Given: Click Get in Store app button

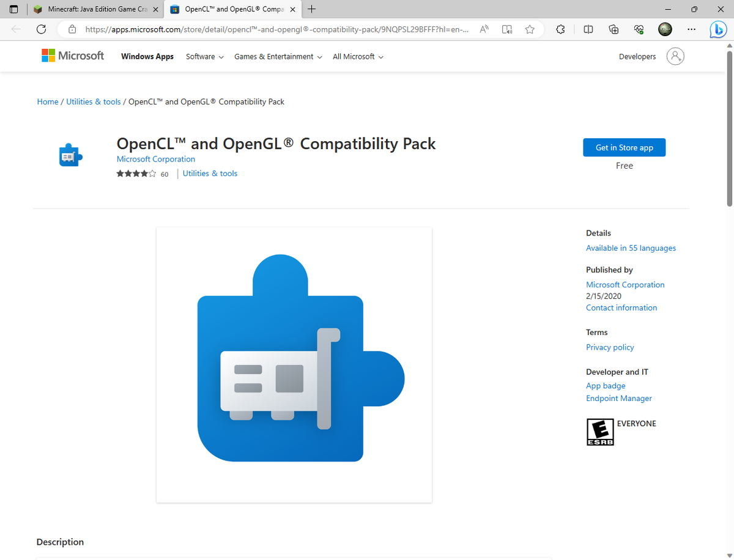Looking at the screenshot, I should 624,147.
